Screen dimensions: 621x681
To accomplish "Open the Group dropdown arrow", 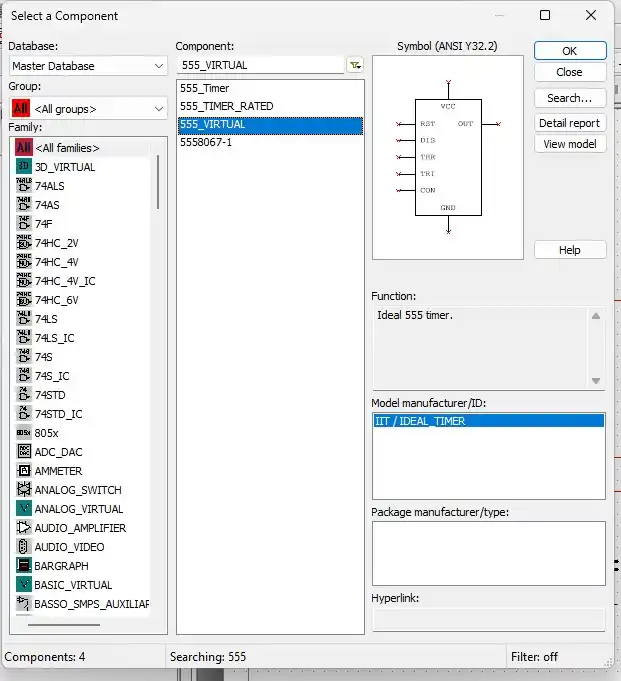I will click(x=159, y=109).
